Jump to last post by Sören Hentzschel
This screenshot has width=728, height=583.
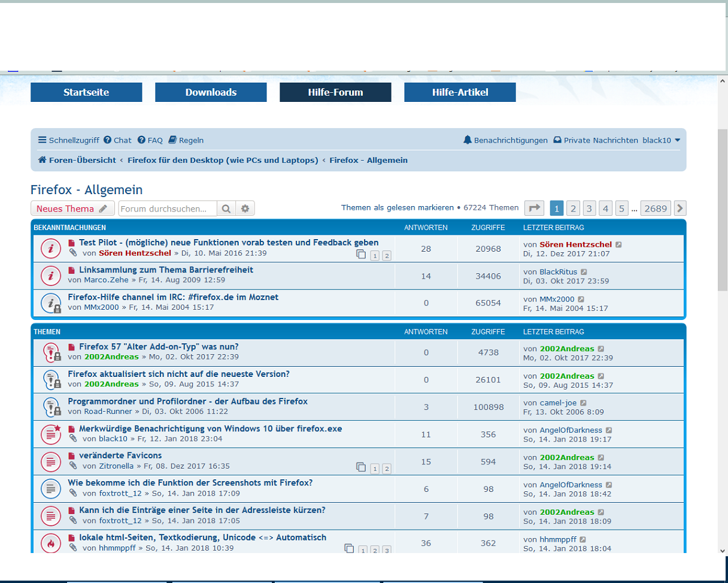pyautogui.click(x=618, y=244)
